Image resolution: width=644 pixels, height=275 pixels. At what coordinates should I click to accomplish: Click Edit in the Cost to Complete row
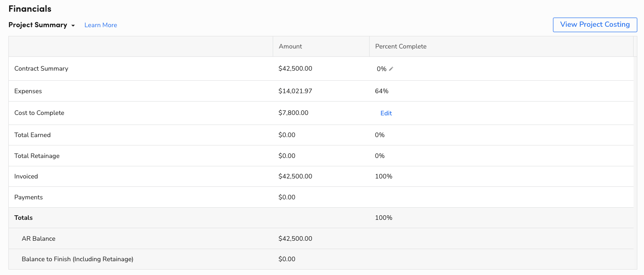pos(386,113)
